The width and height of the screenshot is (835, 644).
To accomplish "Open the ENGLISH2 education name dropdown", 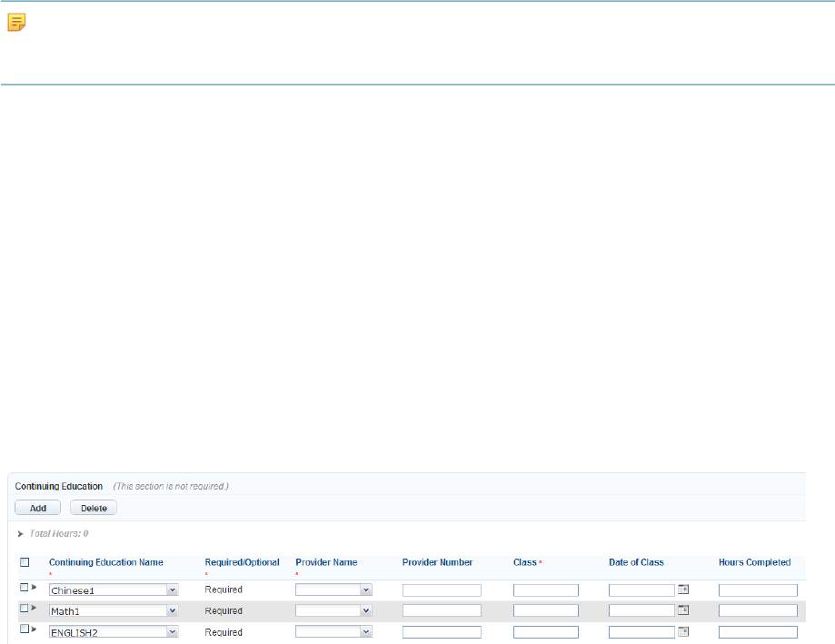I will [x=114, y=632].
